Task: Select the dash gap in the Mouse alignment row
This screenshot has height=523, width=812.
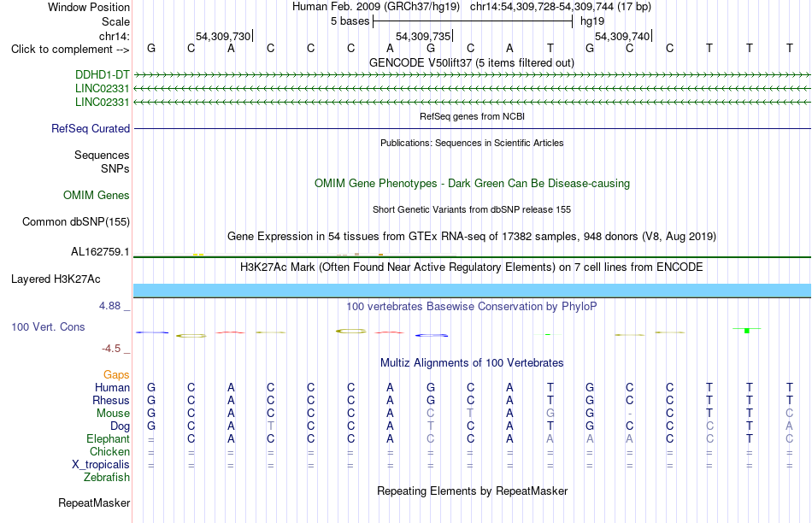Action: pyautogui.click(x=629, y=414)
